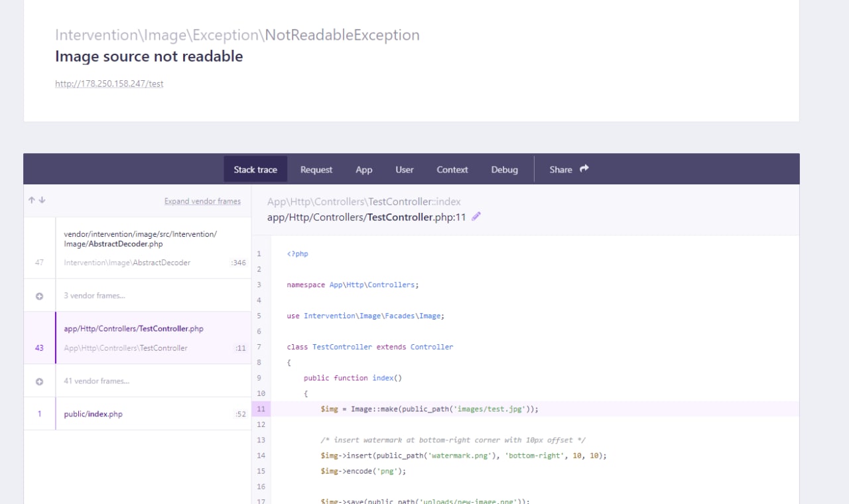The height and width of the screenshot is (504, 849).
Task: Click the up arrow frame navigation icon
Action: [x=31, y=200]
